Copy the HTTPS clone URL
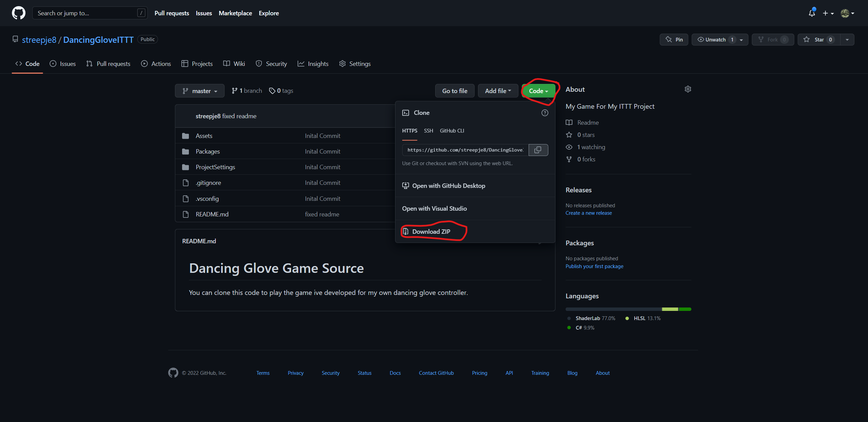 pyautogui.click(x=538, y=150)
